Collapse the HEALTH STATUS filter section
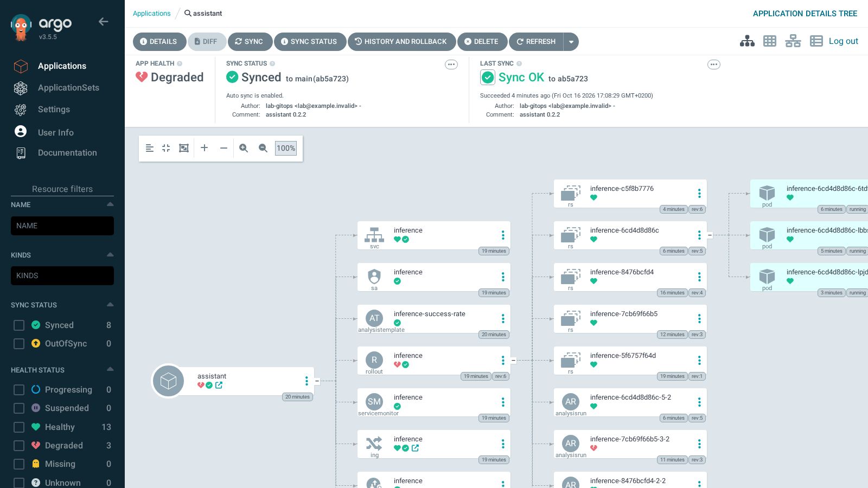 pyautogui.click(x=110, y=369)
